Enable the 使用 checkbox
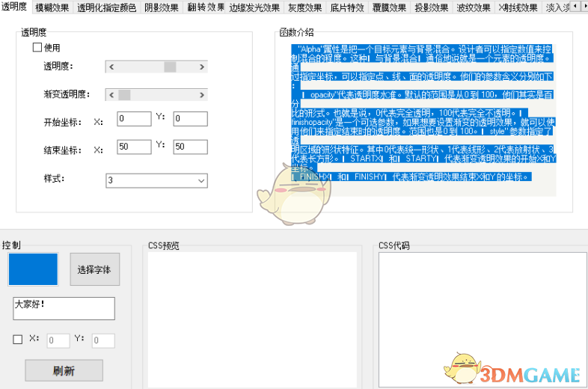588x389 pixels. point(37,47)
